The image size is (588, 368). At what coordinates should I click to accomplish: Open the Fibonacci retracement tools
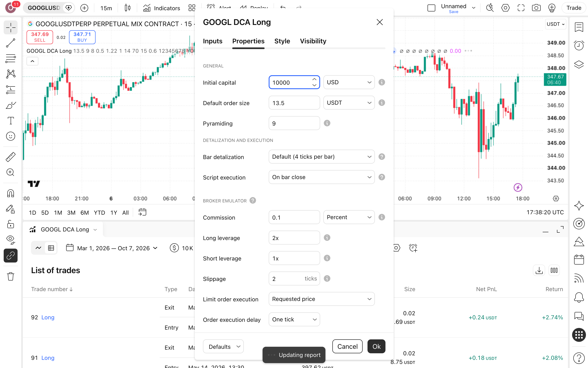pos(10,59)
